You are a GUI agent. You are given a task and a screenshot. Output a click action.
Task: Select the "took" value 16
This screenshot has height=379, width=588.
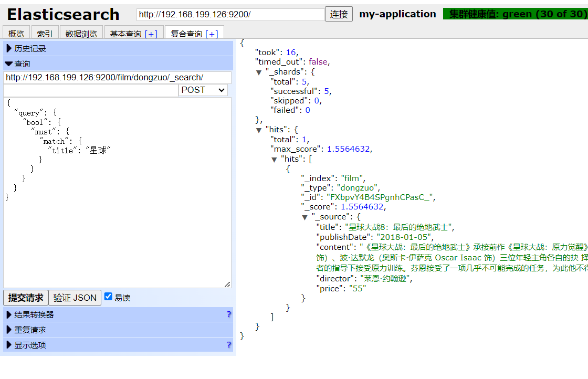[x=291, y=52]
